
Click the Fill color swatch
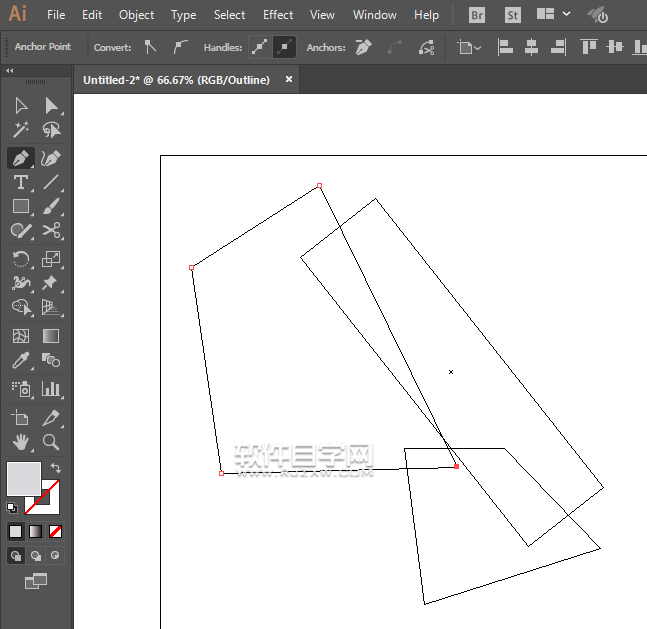tap(24, 478)
